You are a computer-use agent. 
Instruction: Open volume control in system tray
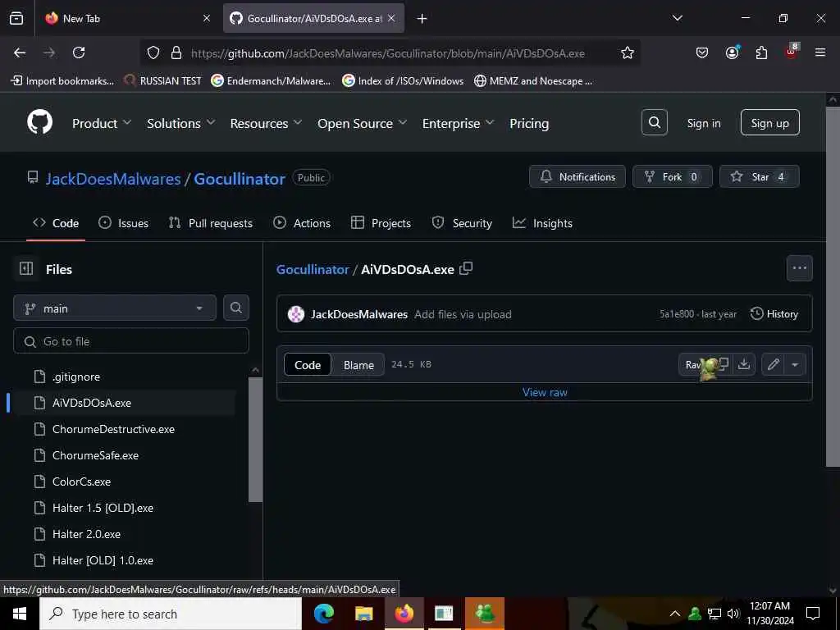(733, 614)
